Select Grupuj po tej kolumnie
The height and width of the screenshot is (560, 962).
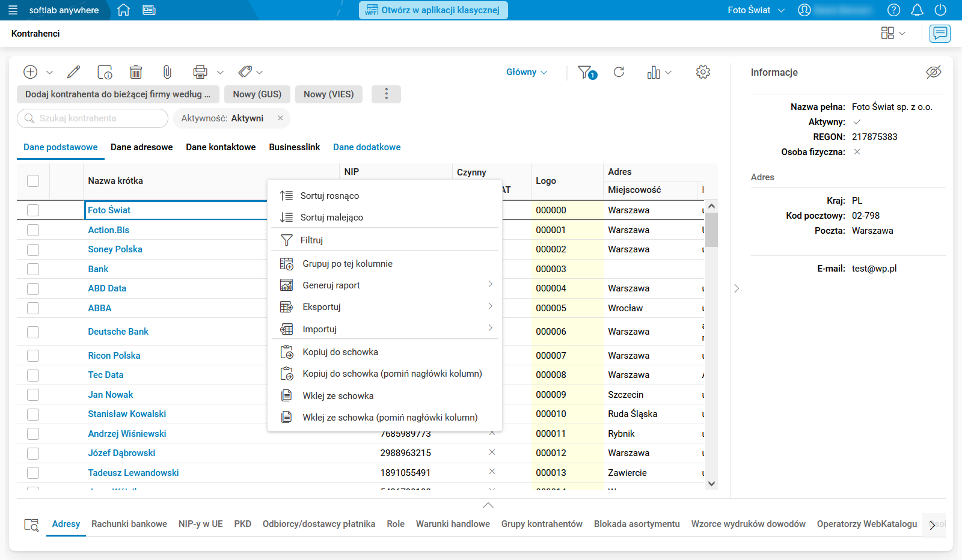coord(385,264)
